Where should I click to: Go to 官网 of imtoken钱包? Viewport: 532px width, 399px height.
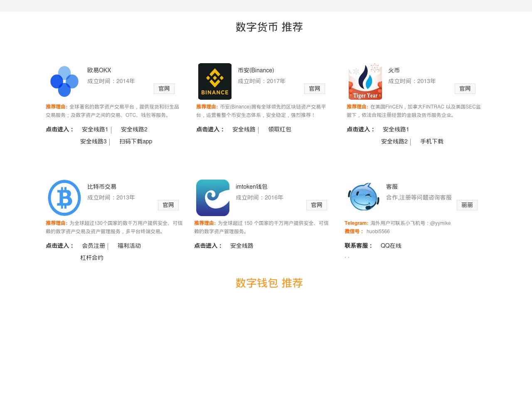click(317, 205)
